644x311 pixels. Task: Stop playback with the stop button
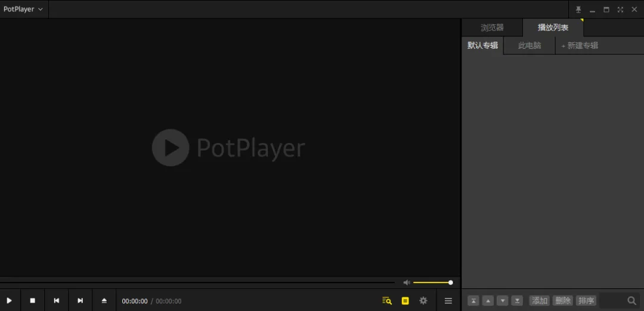pyautogui.click(x=32, y=301)
